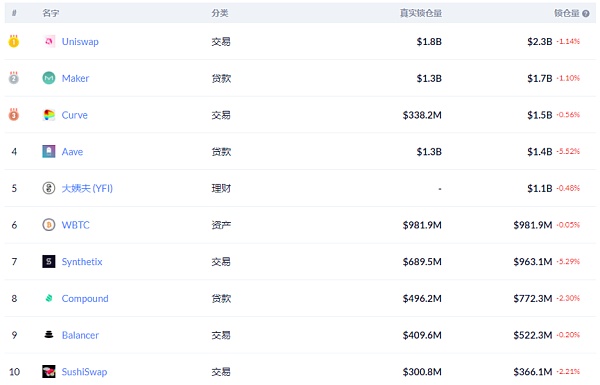Open the 大姨夫 (YFI) project link
The height and width of the screenshot is (385, 600).
click(x=87, y=188)
